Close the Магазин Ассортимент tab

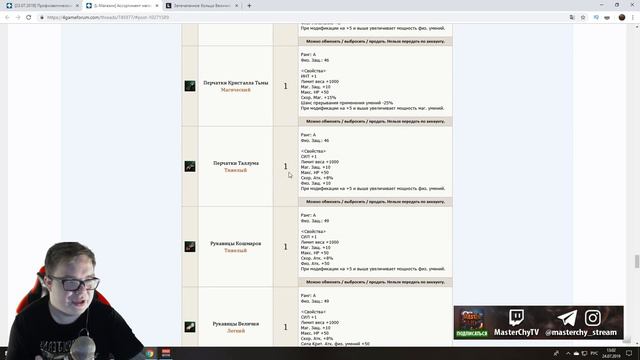coord(157,6)
